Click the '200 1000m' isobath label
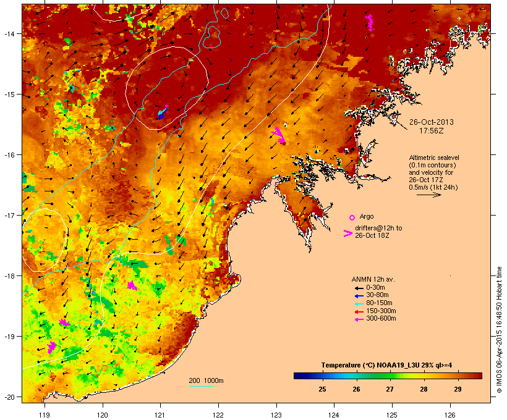Image resolution: width=507 pixels, height=420 pixels. [x=206, y=380]
